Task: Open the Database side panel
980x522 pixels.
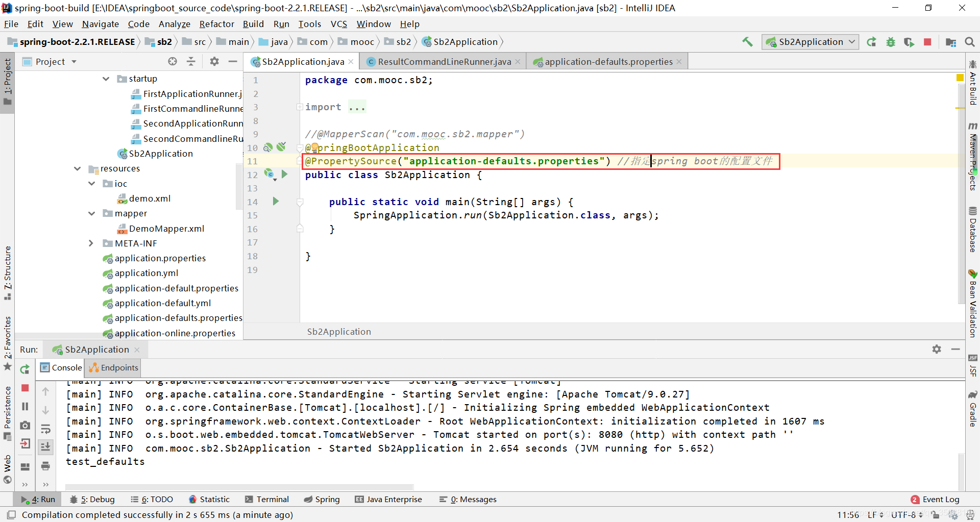Action: point(973,229)
